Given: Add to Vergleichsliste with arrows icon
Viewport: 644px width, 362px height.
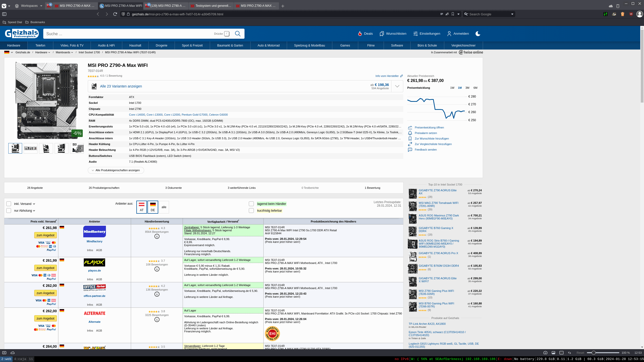Looking at the screenshot, I should pos(410,144).
